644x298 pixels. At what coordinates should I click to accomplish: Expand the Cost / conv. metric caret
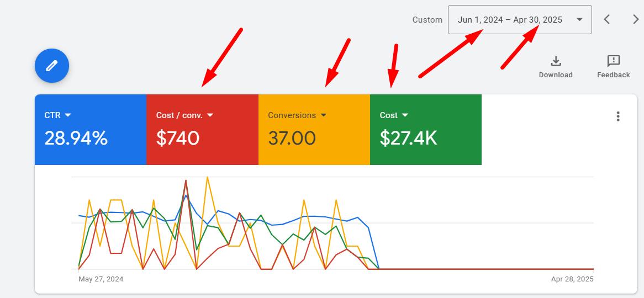pyautogui.click(x=210, y=115)
